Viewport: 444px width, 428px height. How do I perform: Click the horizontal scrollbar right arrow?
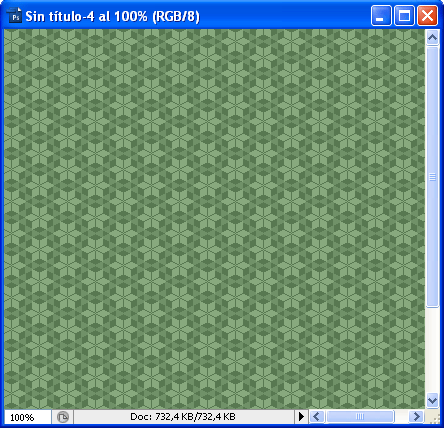(x=416, y=416)
